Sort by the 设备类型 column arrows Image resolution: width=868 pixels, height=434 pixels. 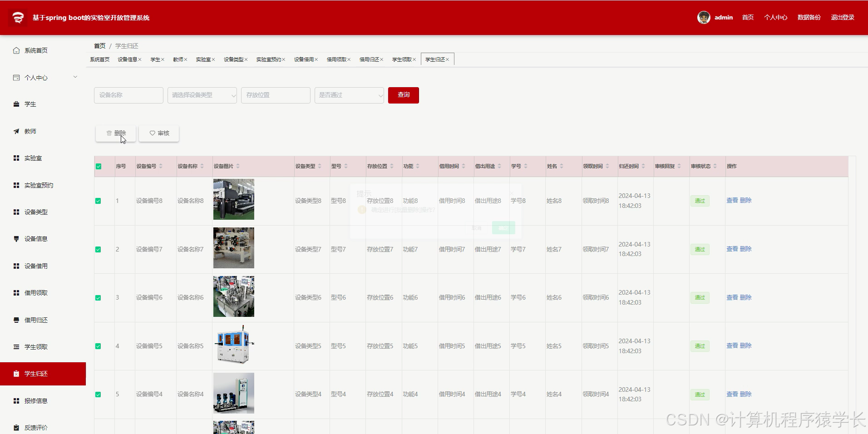click(x=320, y=166)
